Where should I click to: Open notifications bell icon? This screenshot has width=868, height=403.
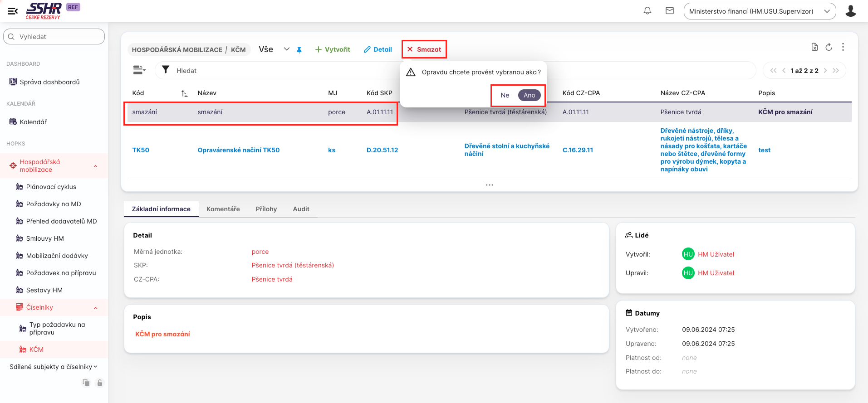coord(647,11)
